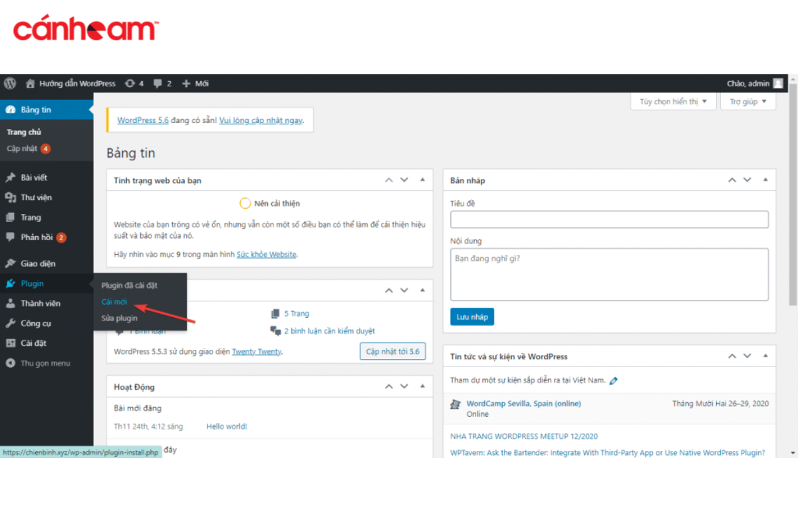Open the Twenty Twenty theme link
Viewport: 798px width, 532px height.
tap(257, 352)
